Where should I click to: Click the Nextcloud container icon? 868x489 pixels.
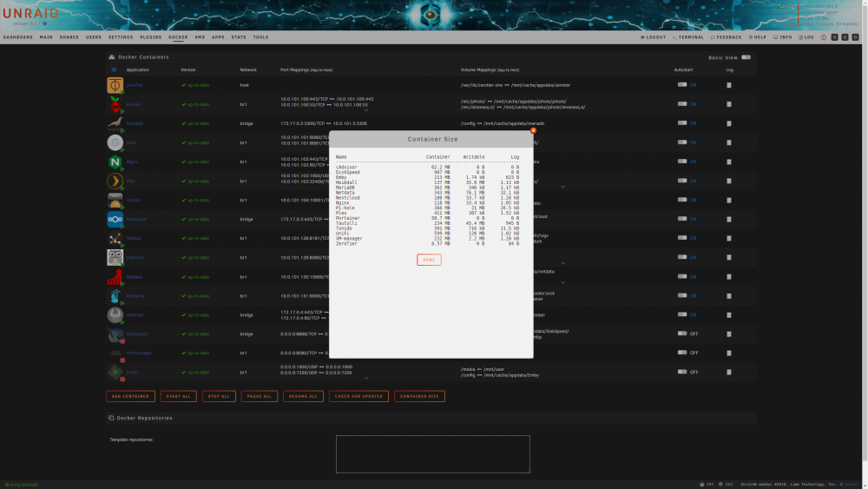pyautogui.click(x=115, y=219)
